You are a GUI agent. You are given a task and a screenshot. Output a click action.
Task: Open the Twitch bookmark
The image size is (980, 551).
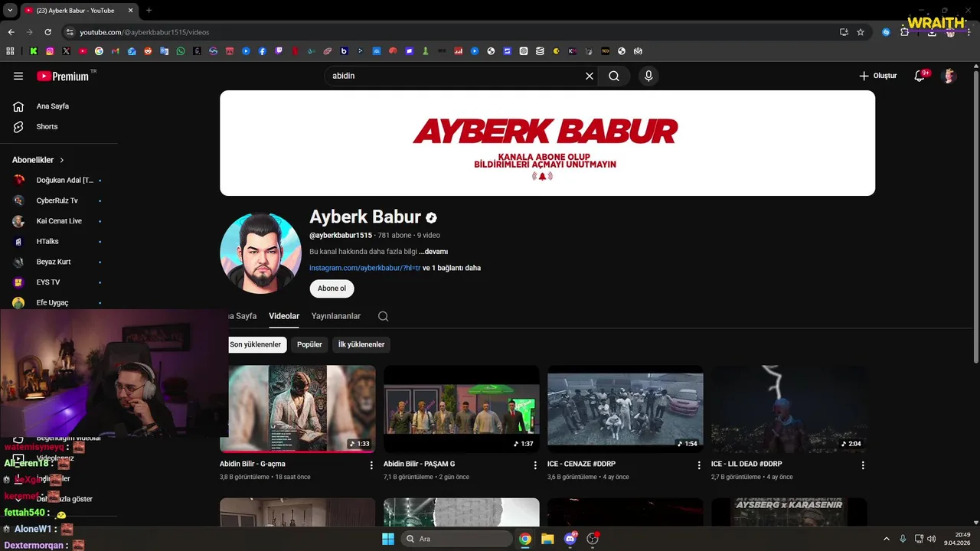(x=279, y=51)
